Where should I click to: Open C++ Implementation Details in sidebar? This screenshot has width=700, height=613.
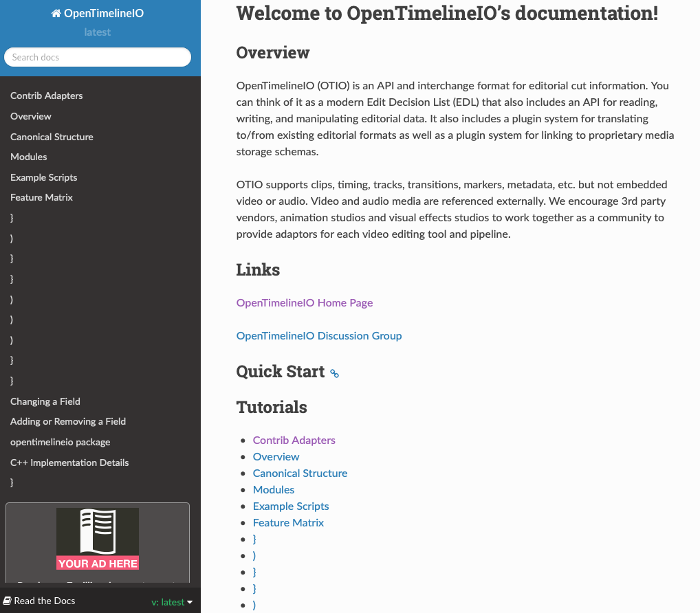[69, 462]
